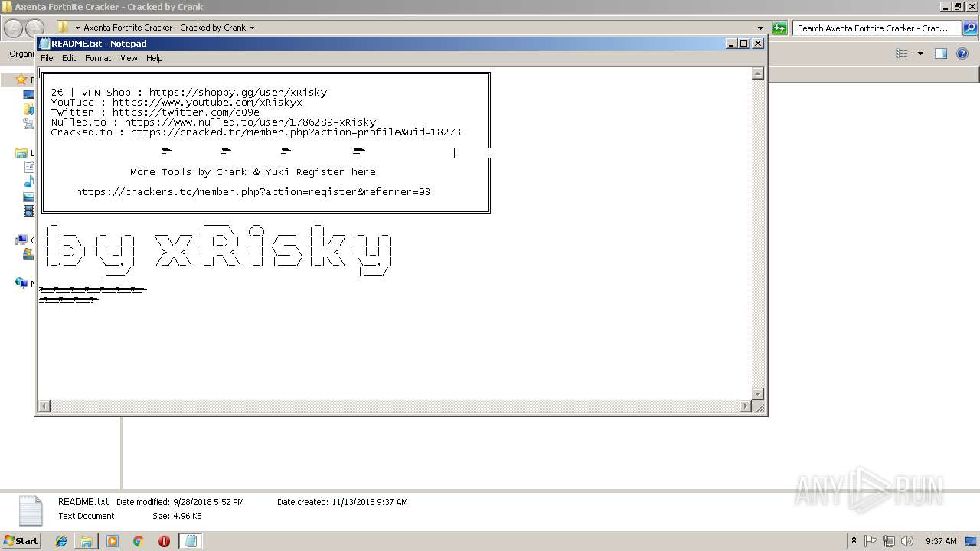The image size is (980, 551).
Task: Select the Network icon in navigation pane
Action: coord(21,283)
